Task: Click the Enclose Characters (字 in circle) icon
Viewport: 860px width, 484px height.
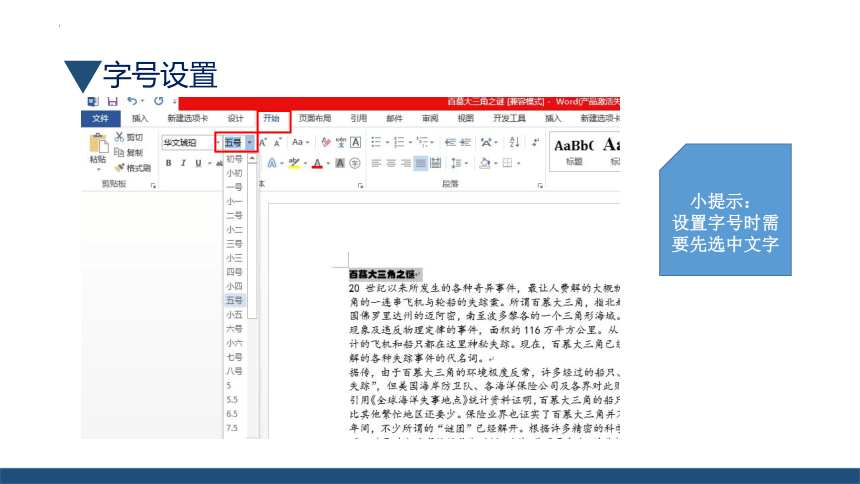Action: coord(355,163)
